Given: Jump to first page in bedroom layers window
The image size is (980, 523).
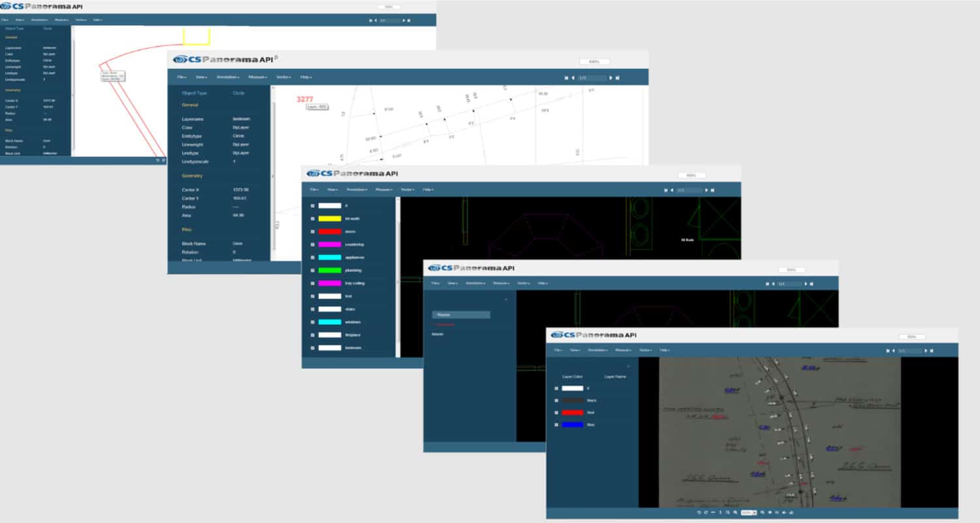Looking at the screenshot, I should point(666,190).
